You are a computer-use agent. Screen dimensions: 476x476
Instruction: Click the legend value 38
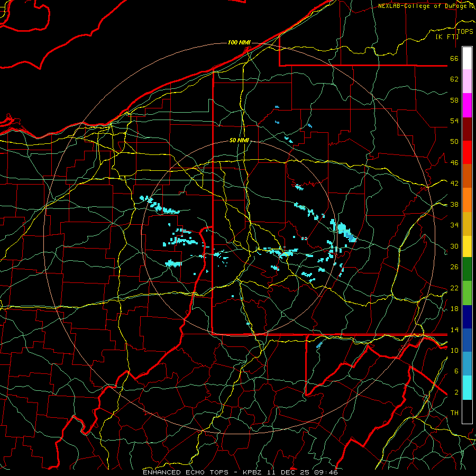(x=454, y=204)
